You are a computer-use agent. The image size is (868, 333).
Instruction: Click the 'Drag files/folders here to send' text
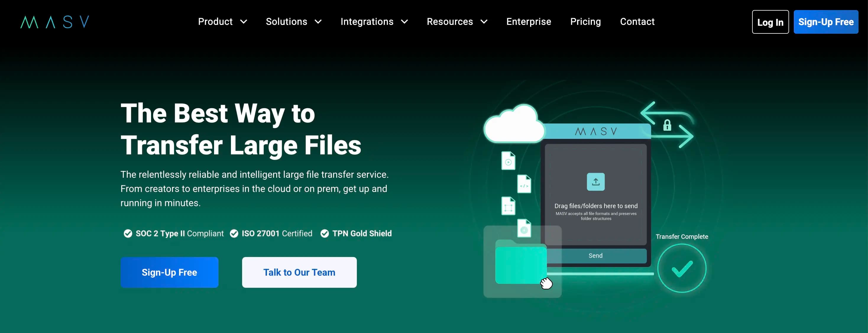pyautogui.click(x=596, y=206)
